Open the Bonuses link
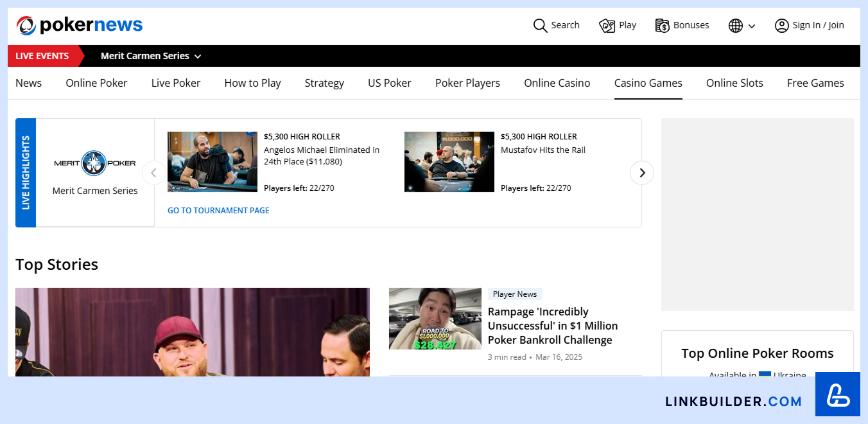Image resolution: width=868 pixels, height=424 pixels. pyautogui.click(x=691, y=25)
